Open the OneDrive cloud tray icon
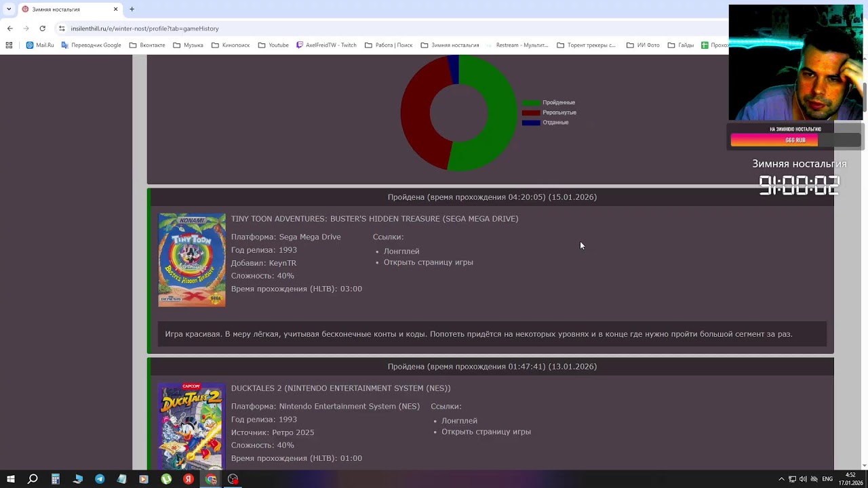Image resolution: width=868 pixels, height=488 pixels. click(814, 479)
